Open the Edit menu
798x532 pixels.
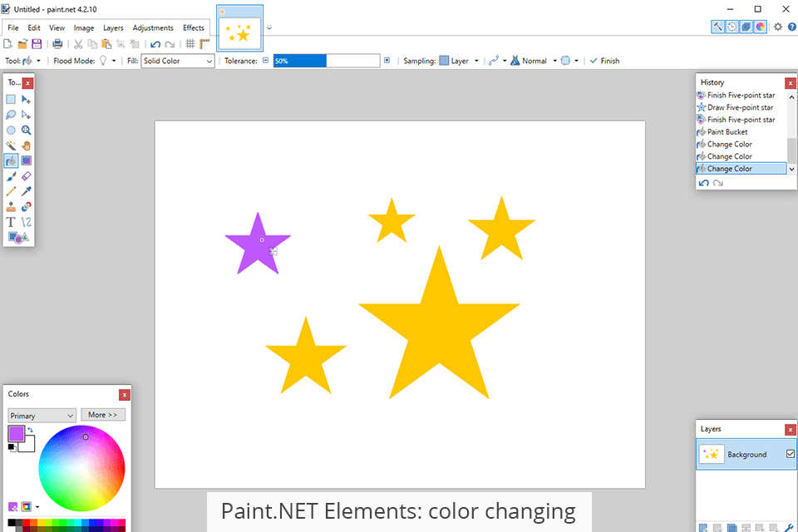pyautogui.click(x=34, y=28)
